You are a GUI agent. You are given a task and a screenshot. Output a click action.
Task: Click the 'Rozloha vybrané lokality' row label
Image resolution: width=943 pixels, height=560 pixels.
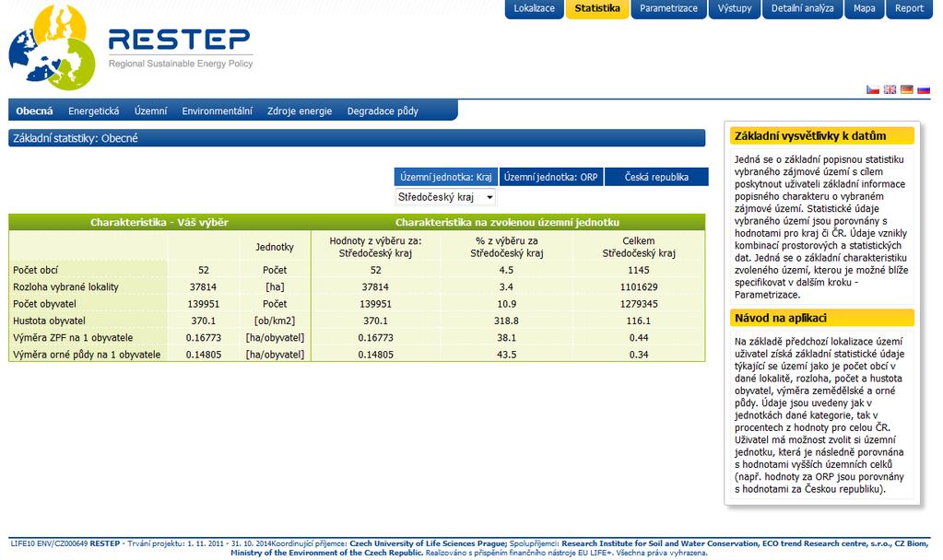coord(65,287)
